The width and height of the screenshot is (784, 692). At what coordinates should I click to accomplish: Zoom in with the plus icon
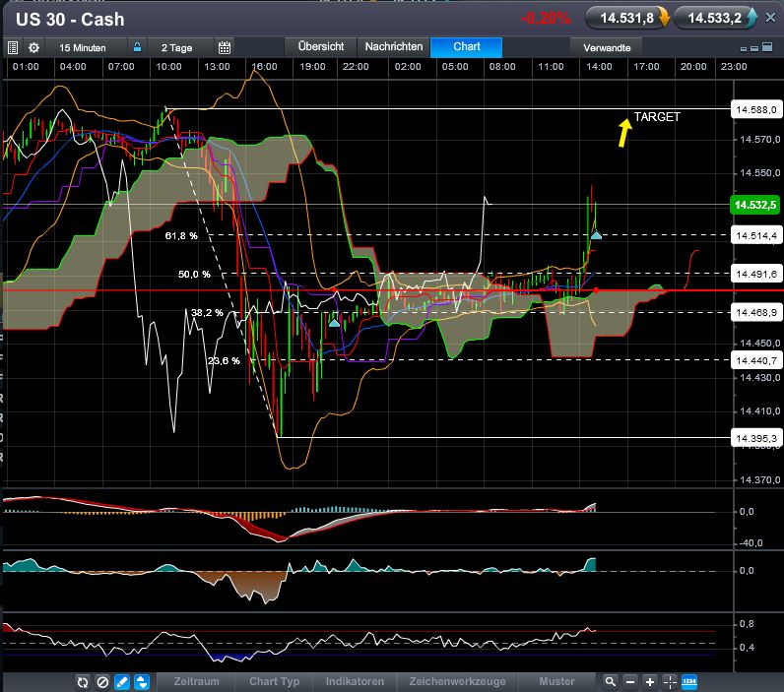tap(650, 682)
